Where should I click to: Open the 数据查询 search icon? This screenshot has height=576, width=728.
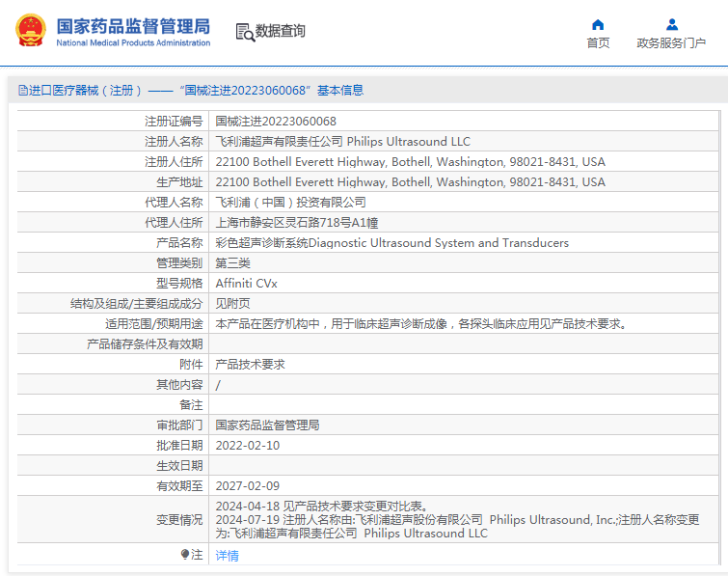pos(245,32)
